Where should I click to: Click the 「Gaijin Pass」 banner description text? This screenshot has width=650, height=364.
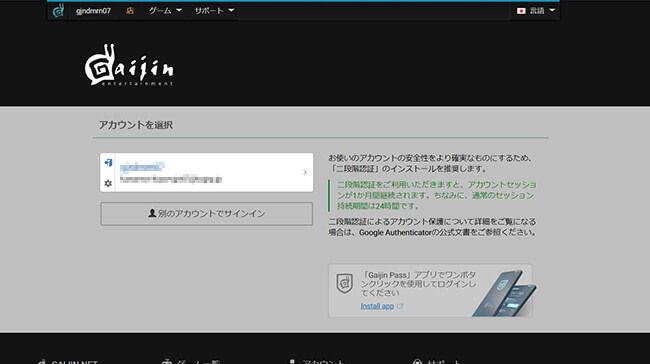(418, 284)
